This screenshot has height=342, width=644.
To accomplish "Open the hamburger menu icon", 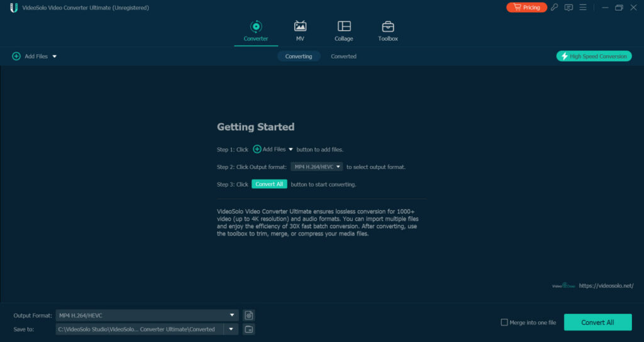I will (x=583, y=8).
